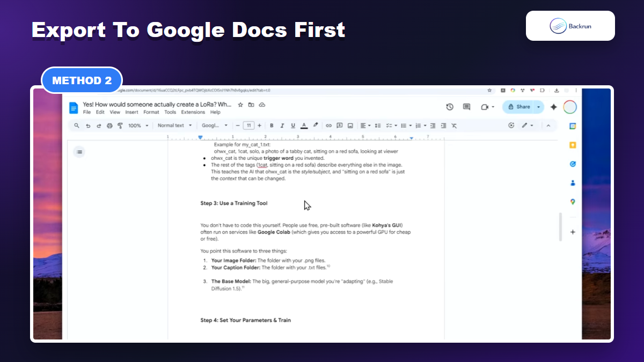Toggle the numbered list icon

(418, 125)
